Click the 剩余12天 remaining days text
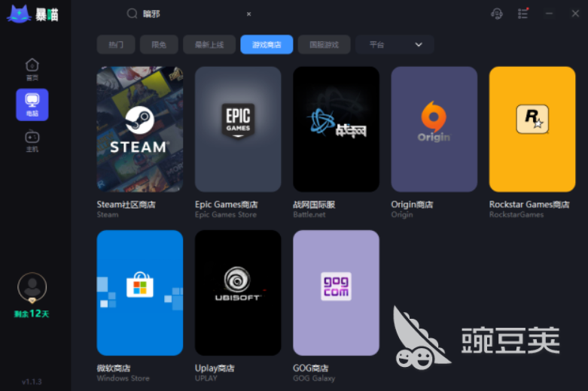Viewport: 588px width, 391px height. coord(32,314)
